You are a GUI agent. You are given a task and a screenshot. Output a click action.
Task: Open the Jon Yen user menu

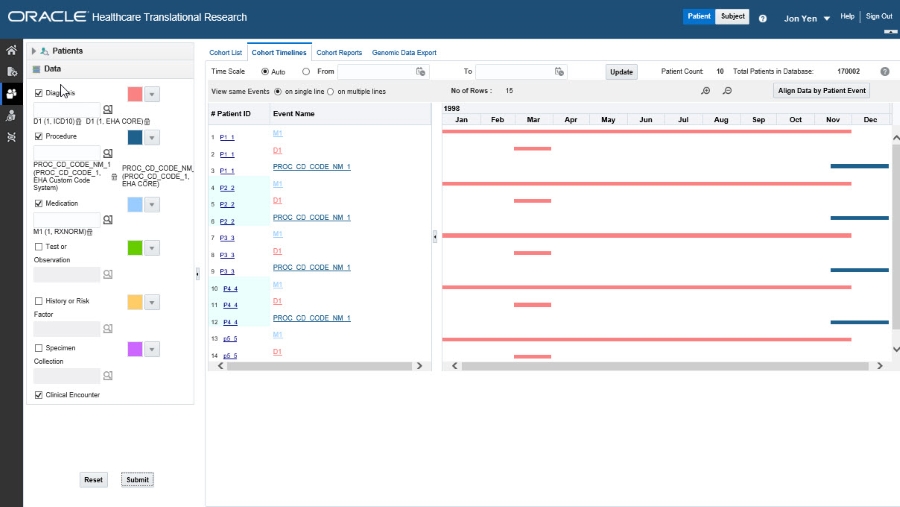806,18
